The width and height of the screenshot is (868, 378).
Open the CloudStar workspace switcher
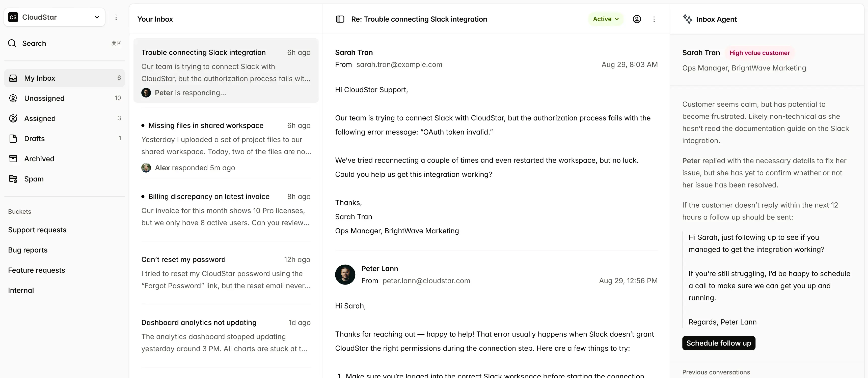click(x=55, y=17)
